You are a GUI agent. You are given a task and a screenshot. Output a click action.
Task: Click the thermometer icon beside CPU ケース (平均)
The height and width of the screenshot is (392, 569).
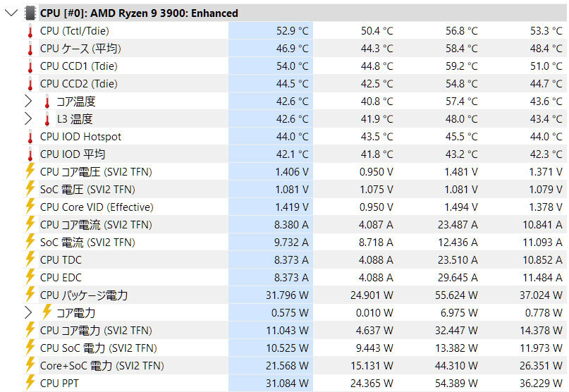(x=30, y=49)
